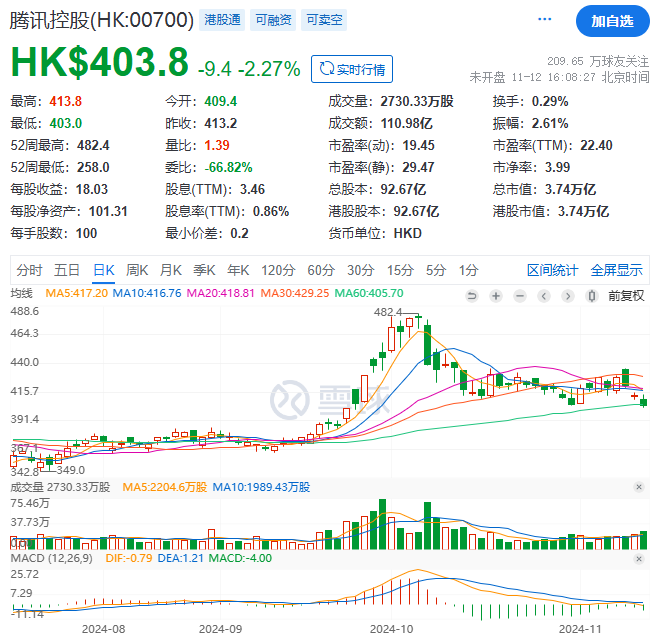Close the 成交量 volume indicator panel
The height and width of the screenshot is (641, 653).
(x=639, y=487)
